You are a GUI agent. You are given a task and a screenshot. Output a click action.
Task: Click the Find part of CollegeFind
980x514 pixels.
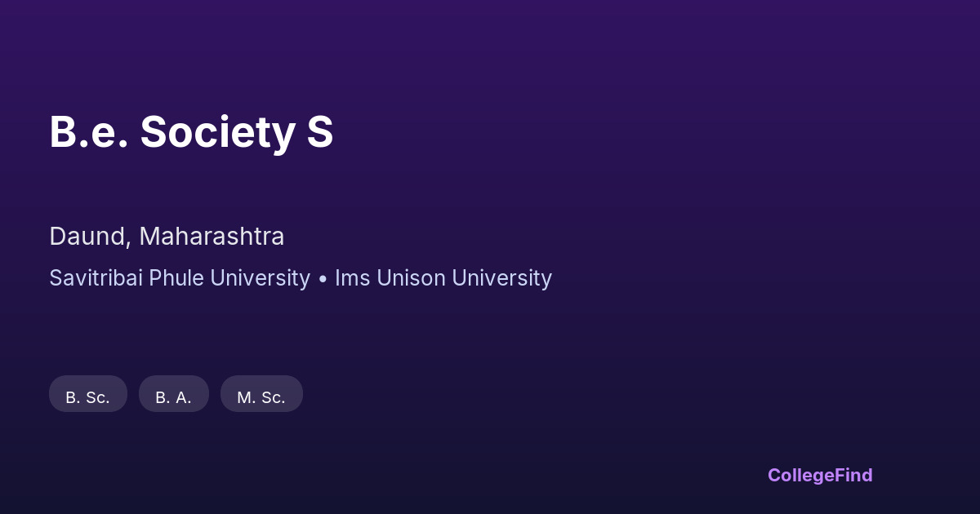[x=853, y=475]
